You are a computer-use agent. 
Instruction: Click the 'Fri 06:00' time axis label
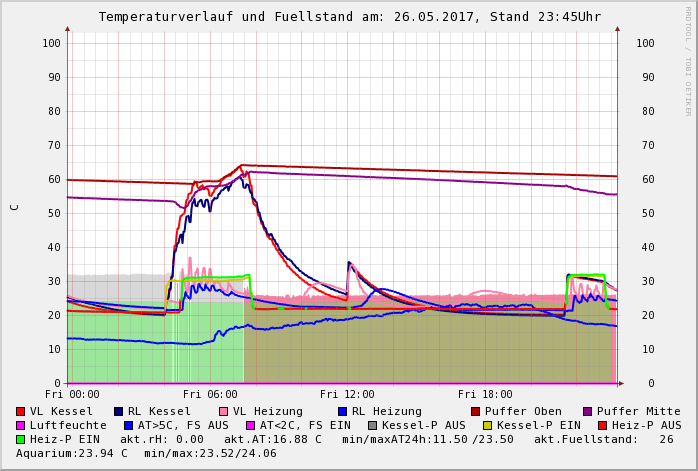[x=211, y=395]
